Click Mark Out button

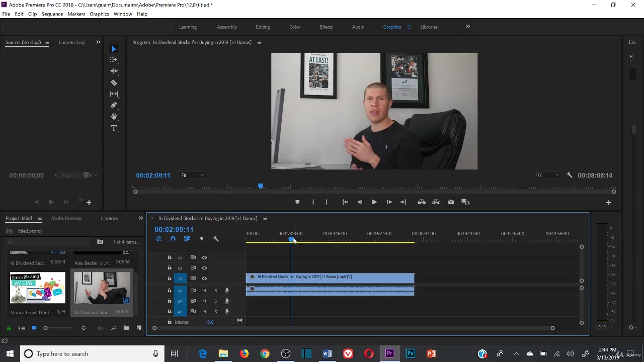click(327, 202)
